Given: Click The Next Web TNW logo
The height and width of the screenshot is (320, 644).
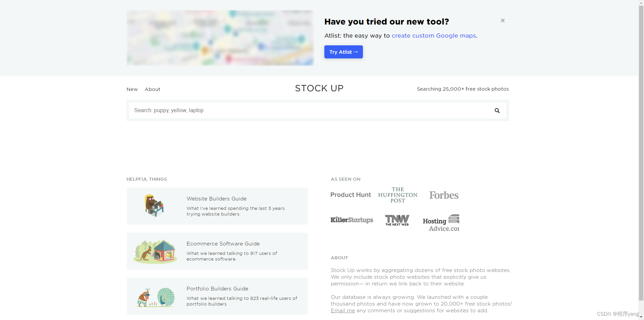Looking at the screenshot, I should (x=397, y=220).
